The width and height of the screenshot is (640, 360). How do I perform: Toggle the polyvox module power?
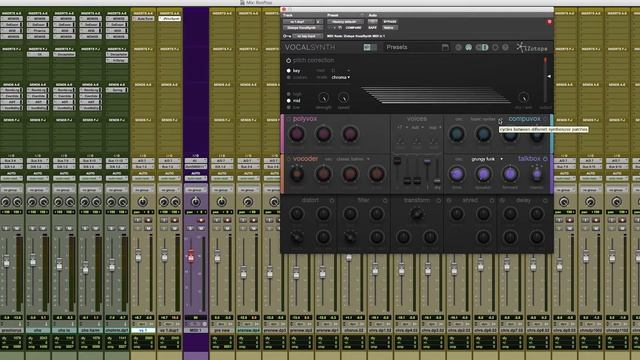[288, 119]
